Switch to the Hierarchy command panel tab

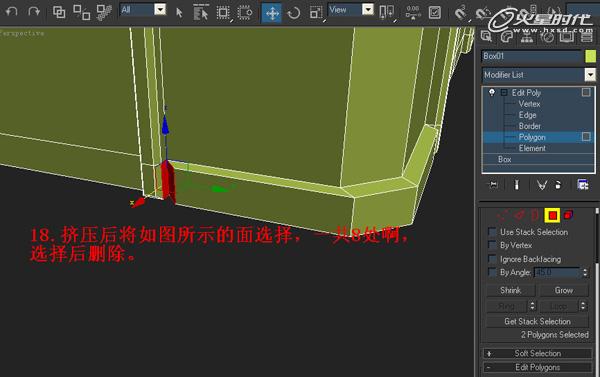point(527,36)
